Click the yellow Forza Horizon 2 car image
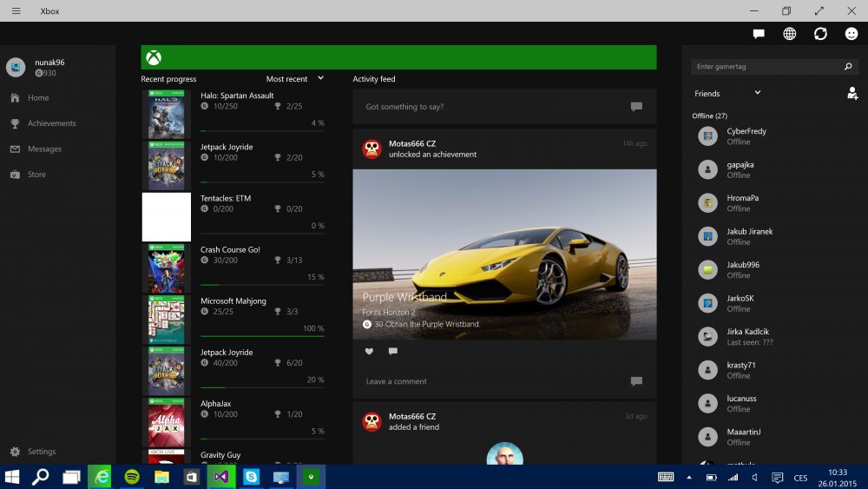The width and height of the screenshot is (868, 489). click(x=504, y=254)
